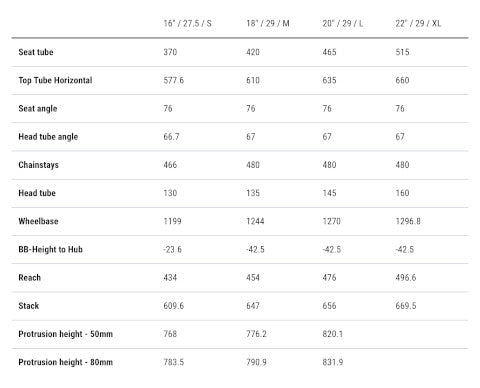Click the 577.6 top tube value

(x=174, y=80)
